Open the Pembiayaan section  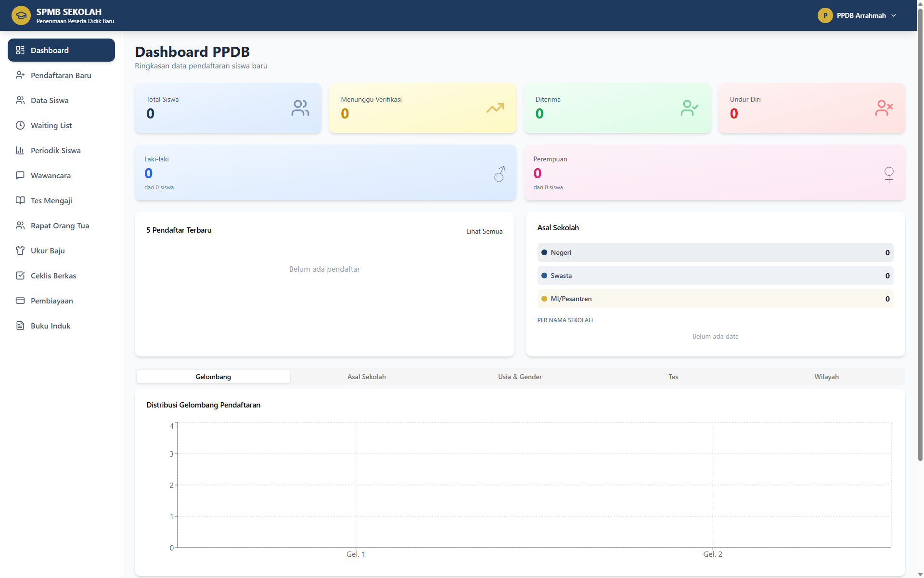(x=61, y=301)
